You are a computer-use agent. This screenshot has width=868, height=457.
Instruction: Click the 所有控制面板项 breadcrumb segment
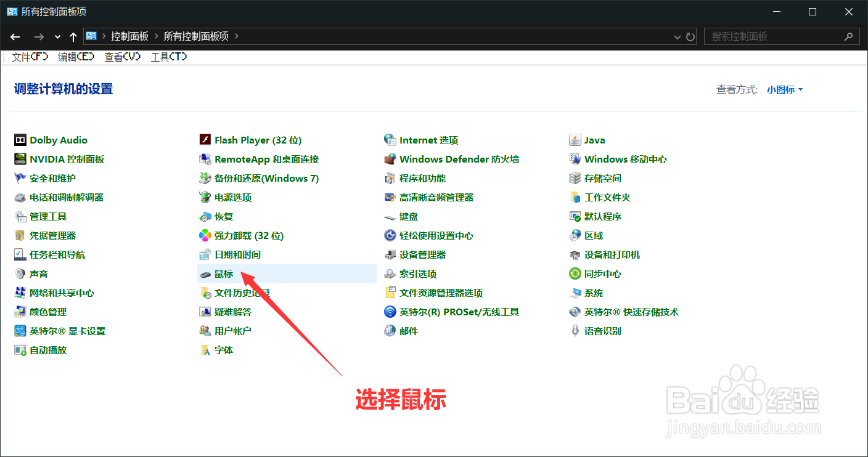coord(196,36)
